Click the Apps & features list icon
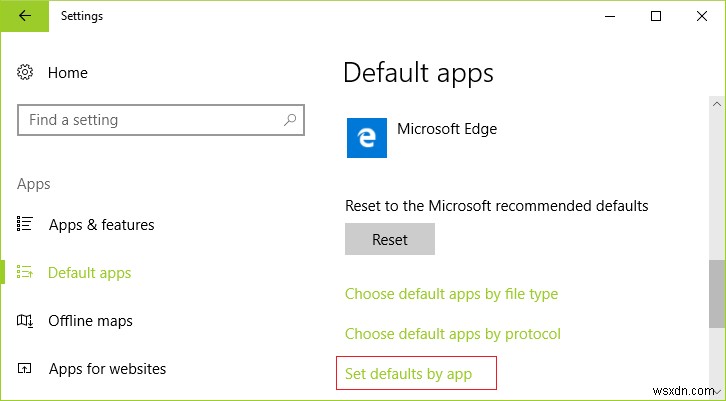The width and height of the screenshot is (726, 401). click(x=26, y=225)
